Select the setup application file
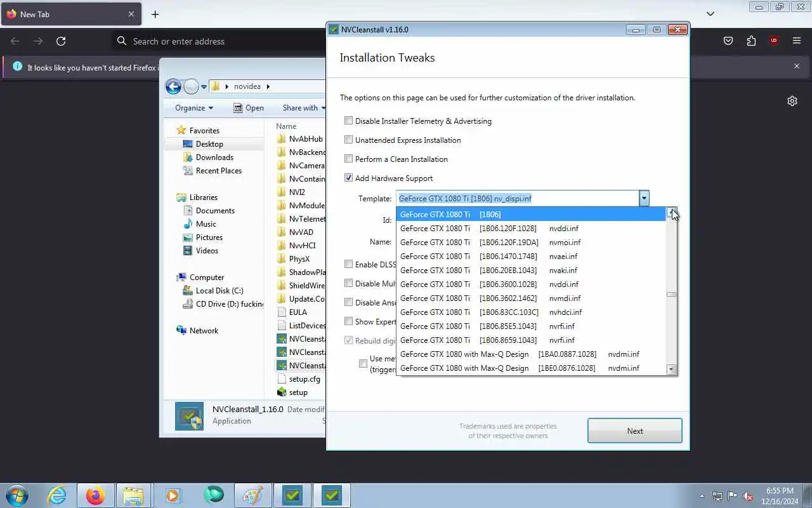 click(292, 392)
